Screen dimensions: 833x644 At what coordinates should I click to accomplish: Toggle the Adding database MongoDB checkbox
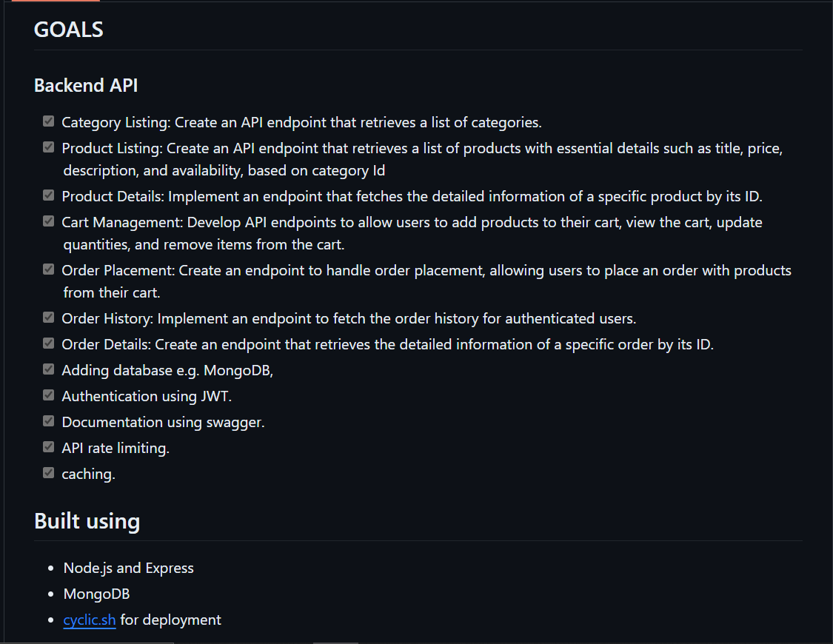point(48,369)
